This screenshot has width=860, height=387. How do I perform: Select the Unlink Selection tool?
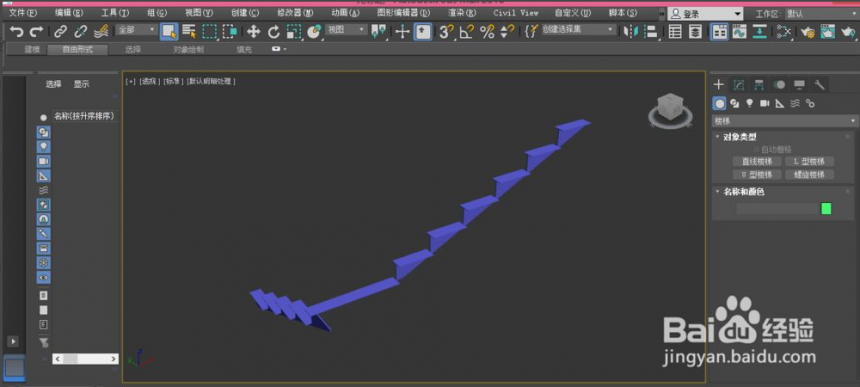pos(81,32)
